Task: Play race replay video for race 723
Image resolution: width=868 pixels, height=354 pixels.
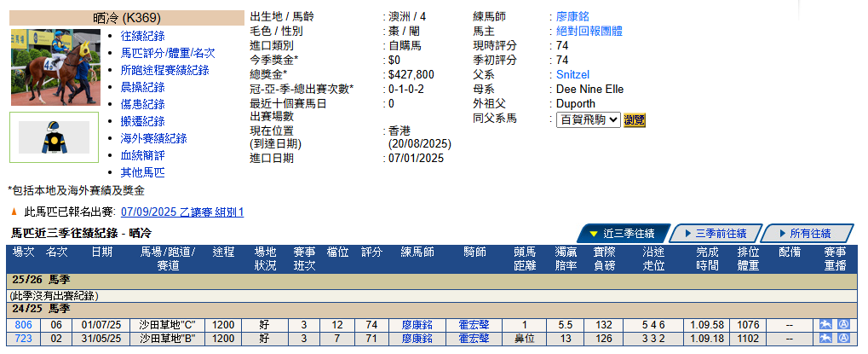Action: pos(825,338)
